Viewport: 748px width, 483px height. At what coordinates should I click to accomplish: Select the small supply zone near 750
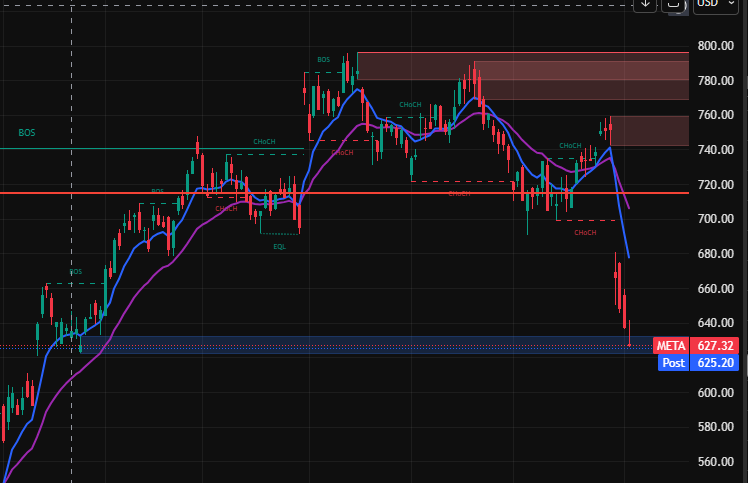(x=650, y=131)
